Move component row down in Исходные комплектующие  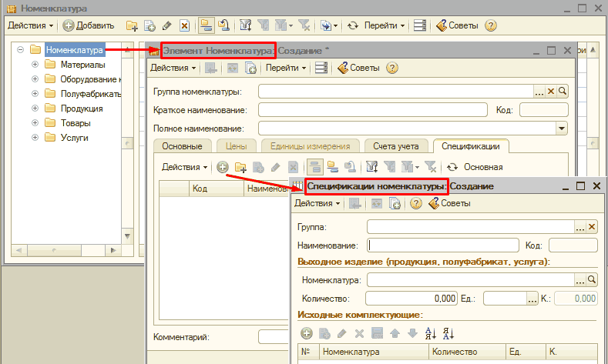[x=412, y=333]
